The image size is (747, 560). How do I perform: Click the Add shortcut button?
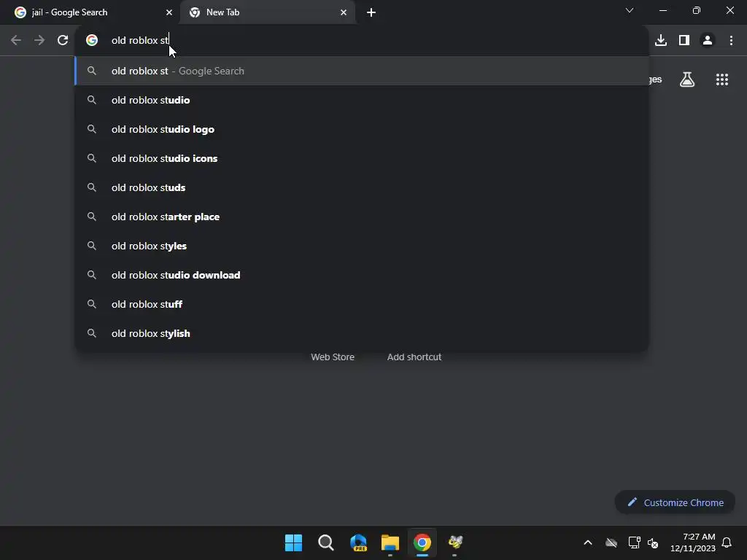(414, 357)
